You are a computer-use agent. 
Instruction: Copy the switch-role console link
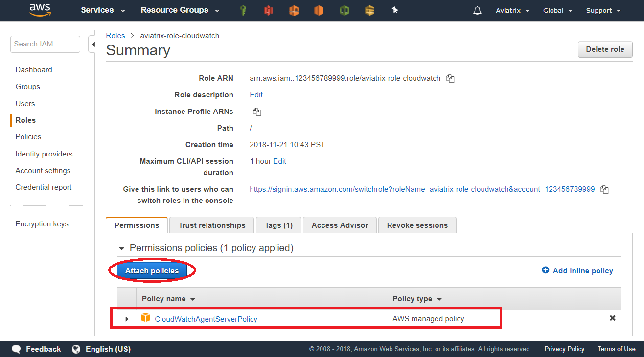[x=604, y=189]
